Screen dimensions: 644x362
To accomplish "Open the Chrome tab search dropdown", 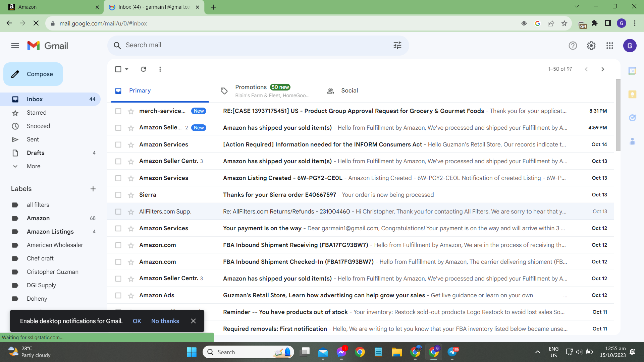I will 577,6.
